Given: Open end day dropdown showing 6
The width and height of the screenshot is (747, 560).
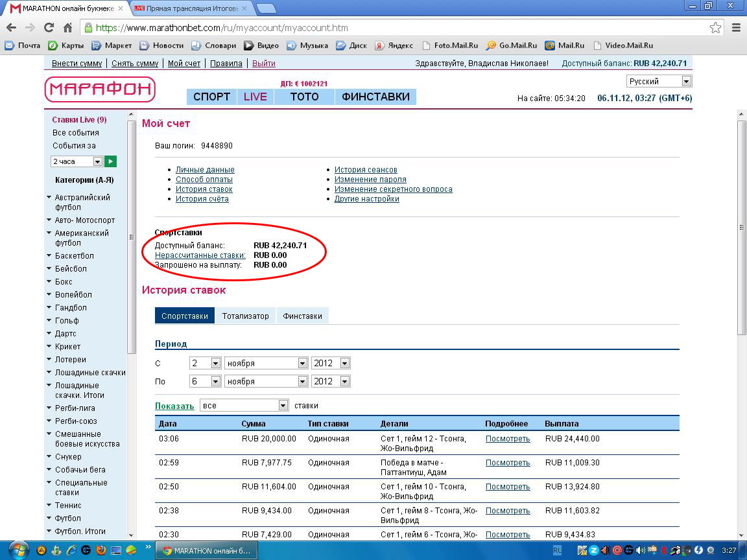Looking at the screenshot, I should [x=205, y=381].
